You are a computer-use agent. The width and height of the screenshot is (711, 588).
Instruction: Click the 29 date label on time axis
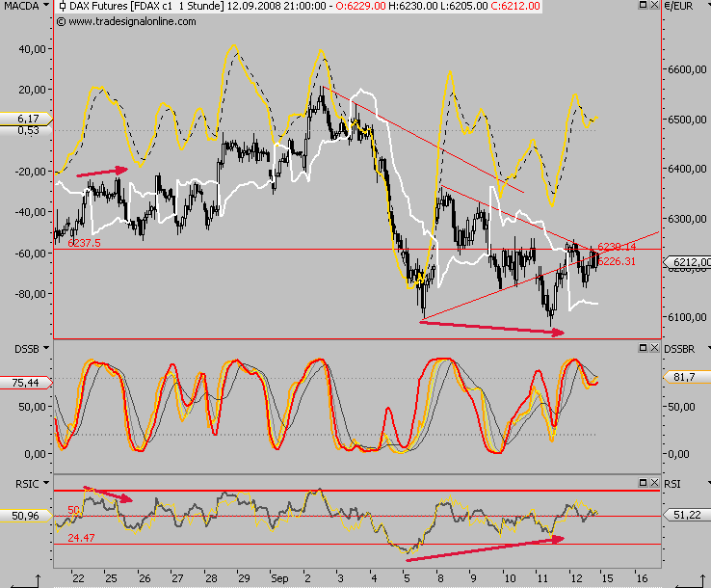coord(244,578)
